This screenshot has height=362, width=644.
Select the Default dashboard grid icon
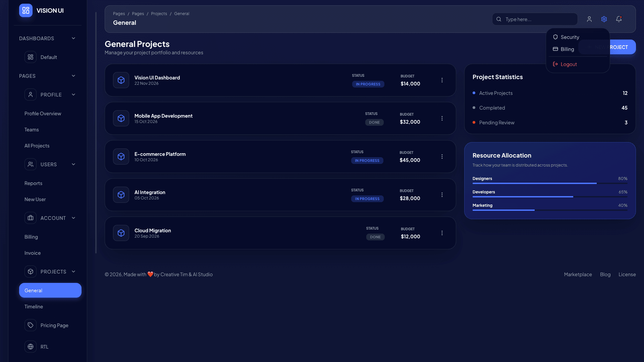30,57
